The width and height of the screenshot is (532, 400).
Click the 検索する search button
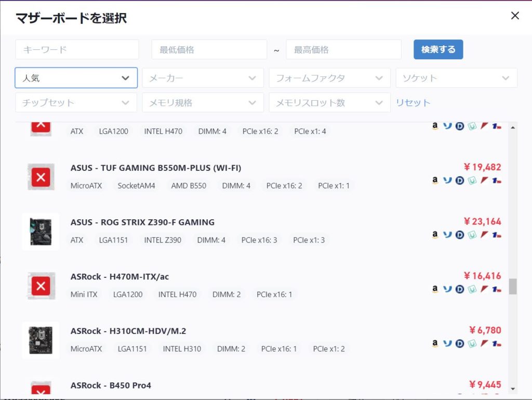point(438,49)
